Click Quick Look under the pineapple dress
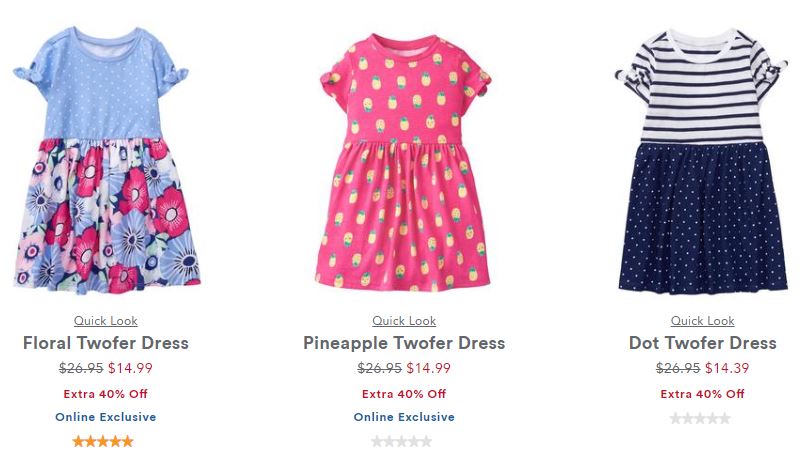Image resolution: width=812 pixels, height=459 pixels. pyautogui.click(x=404, y=321)
